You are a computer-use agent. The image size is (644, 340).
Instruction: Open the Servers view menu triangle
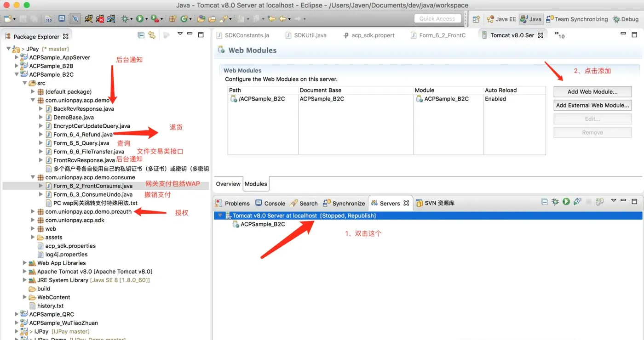(x=614, y=201)
